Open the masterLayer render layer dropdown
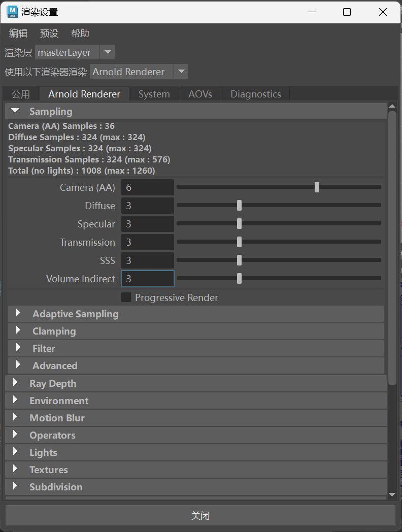Viewport: 402px width, 532px height. pyautogui.click(x=75, y=52)
